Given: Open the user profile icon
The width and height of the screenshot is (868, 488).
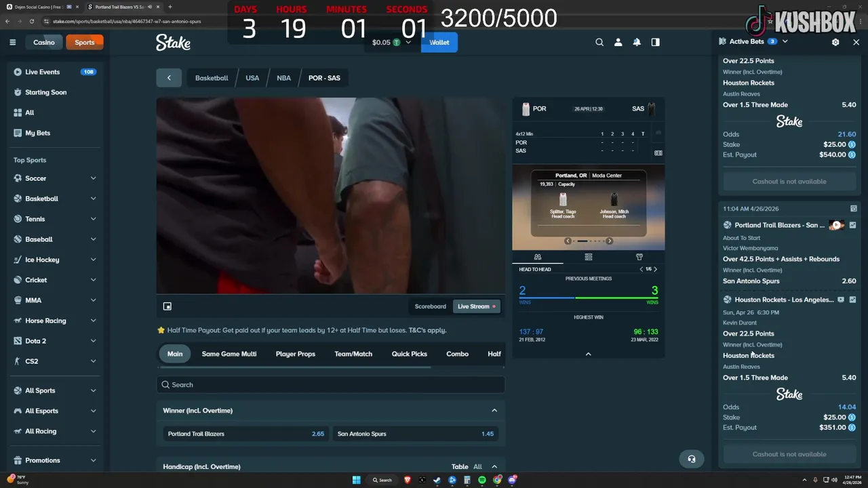Looking at the screenshot, I should click(x=618, y=42).
